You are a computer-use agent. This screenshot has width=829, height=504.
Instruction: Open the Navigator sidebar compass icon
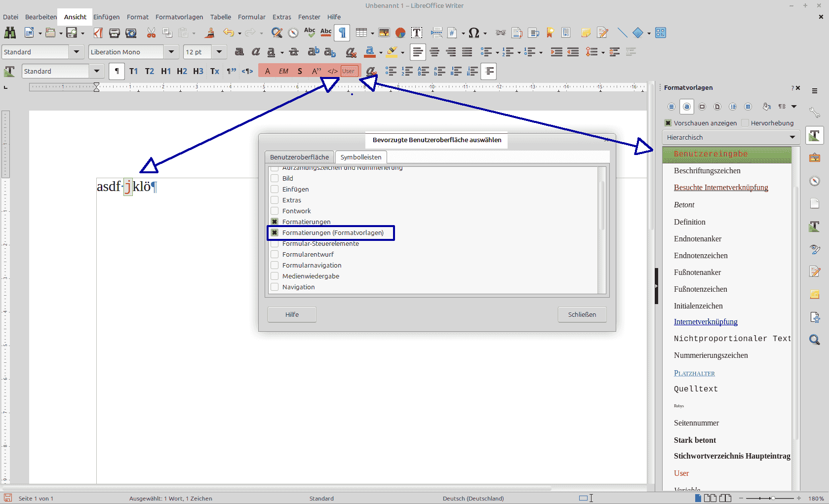point(815,181)
